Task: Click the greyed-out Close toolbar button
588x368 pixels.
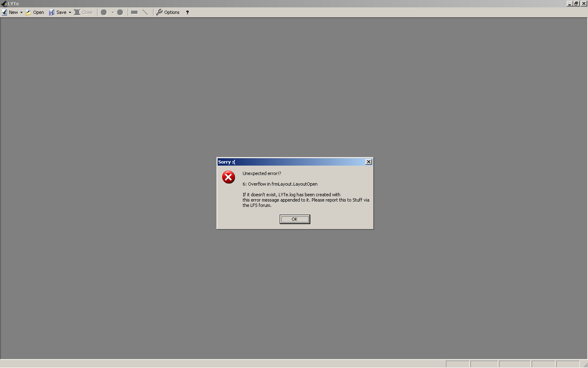Action: (x=83, y=12)
